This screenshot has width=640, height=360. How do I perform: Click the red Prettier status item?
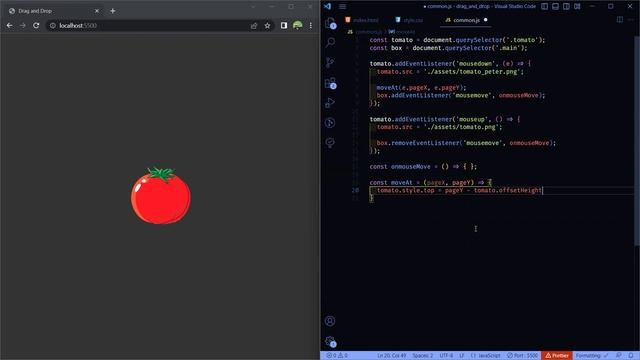click(x=557, y=356)
